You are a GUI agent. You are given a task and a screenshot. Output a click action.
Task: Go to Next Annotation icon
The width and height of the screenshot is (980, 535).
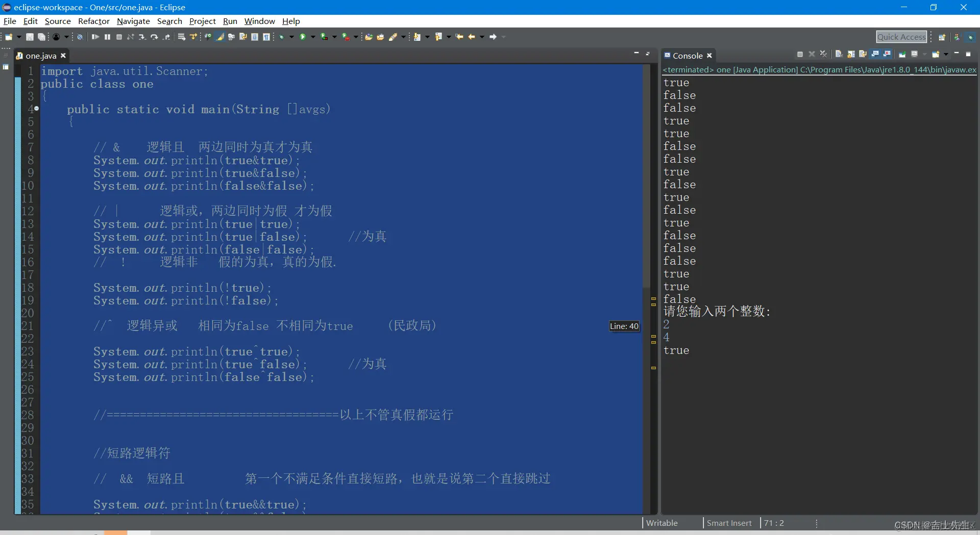pyautogui.click(x=417, y=37)
